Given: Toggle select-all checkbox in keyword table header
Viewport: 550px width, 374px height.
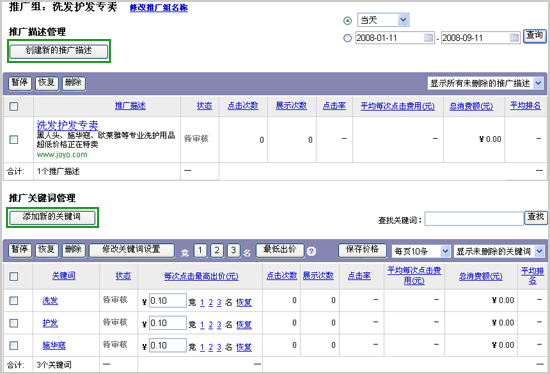Looking at the screenshot, I should click(x=14, y=276).
